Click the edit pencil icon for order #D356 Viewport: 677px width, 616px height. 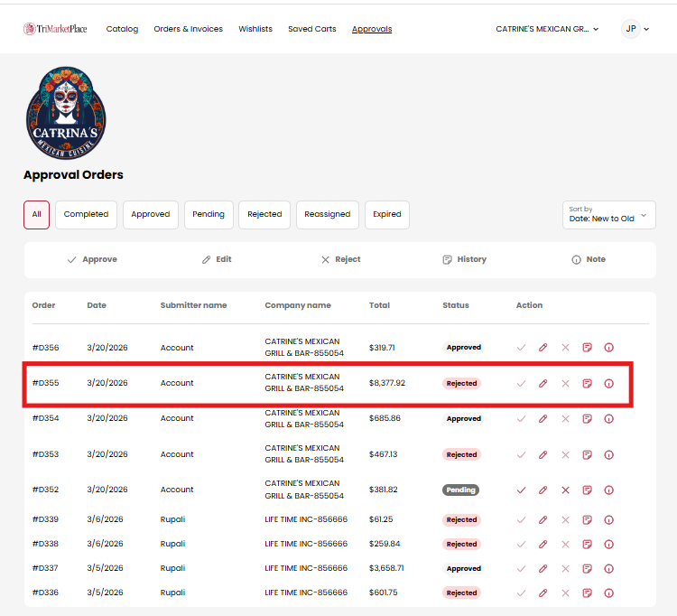543,348
